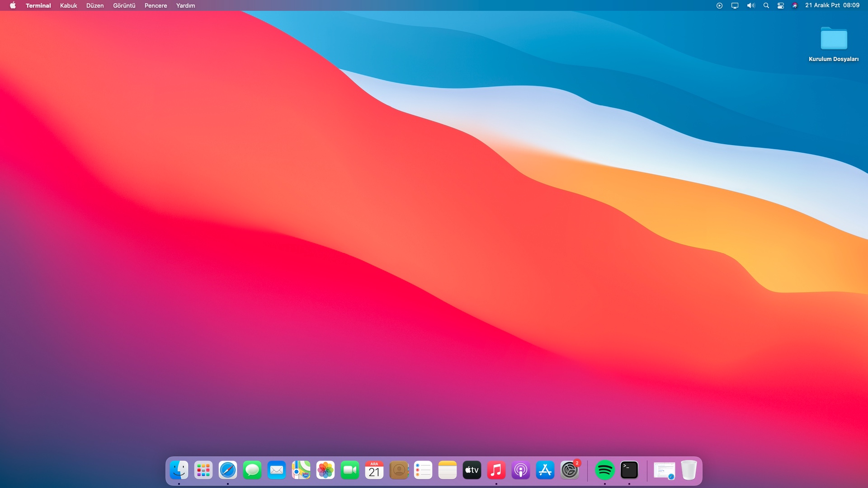Open the Podcasts app icon
The image size is (868, 488).
coord(521,470)
